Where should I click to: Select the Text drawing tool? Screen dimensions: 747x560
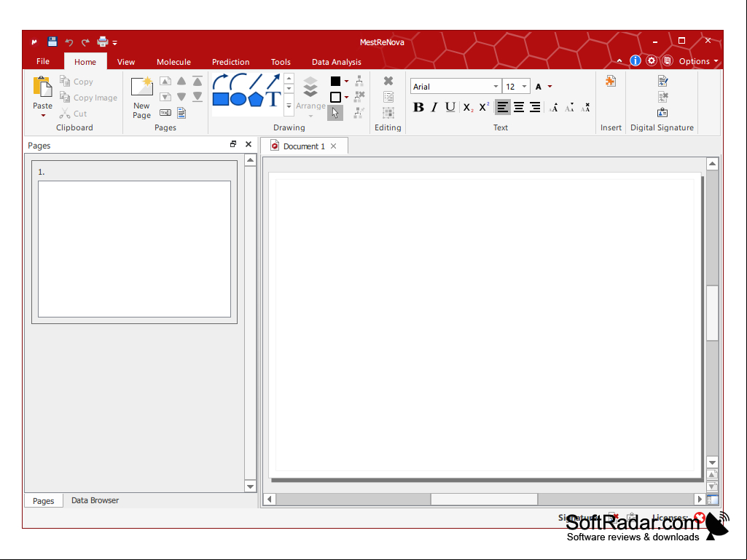pyautogui.click(x=273, y=99)
